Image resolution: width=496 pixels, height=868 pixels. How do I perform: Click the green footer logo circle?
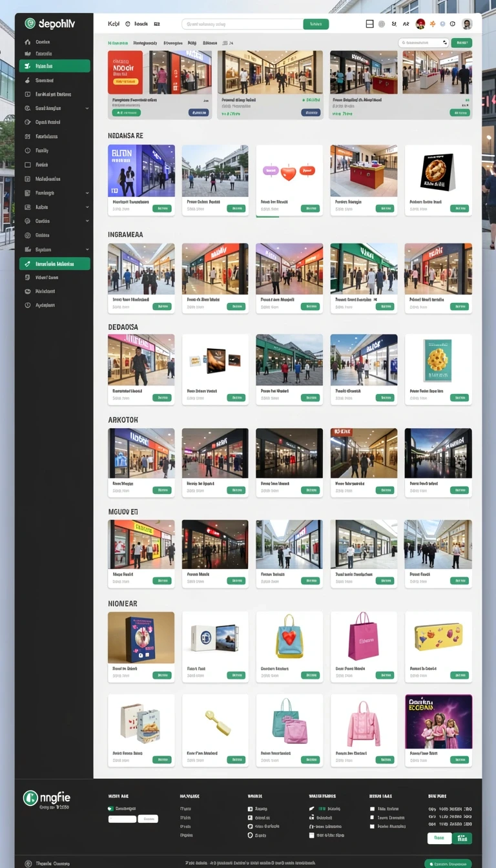[x=30, y=798]
